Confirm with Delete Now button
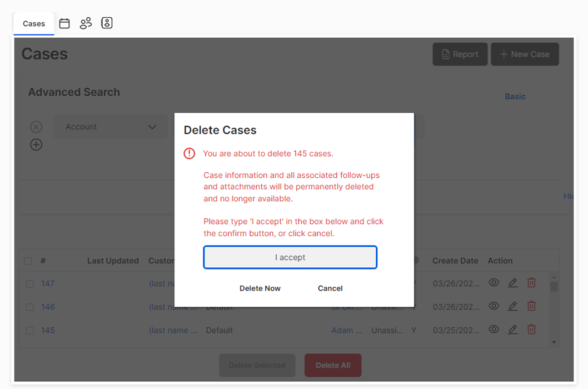 pyautogui.click(x=260, y=288)
